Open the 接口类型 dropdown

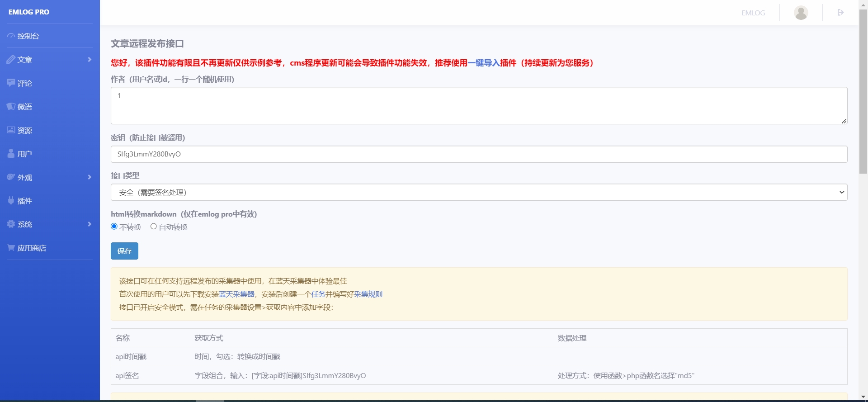479,192
